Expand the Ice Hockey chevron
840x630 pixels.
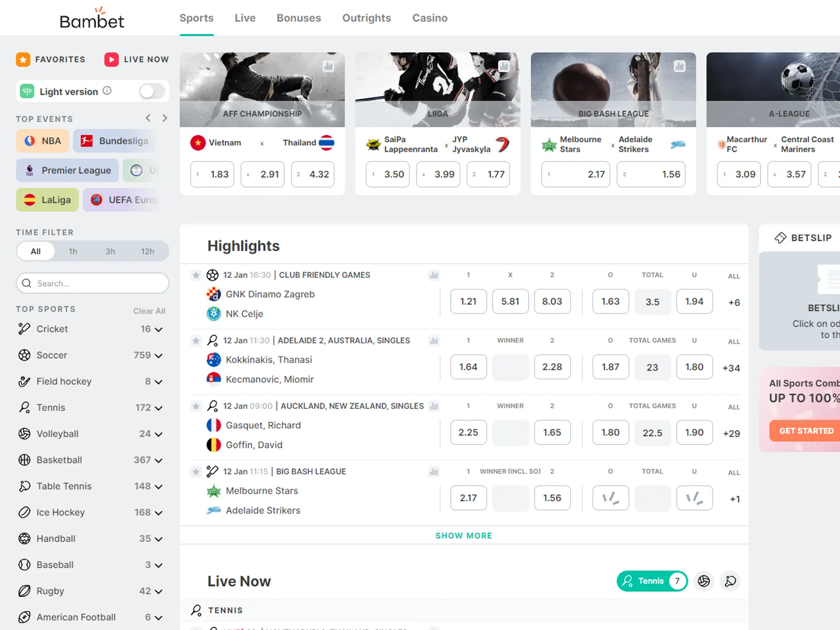click(158, 513)
